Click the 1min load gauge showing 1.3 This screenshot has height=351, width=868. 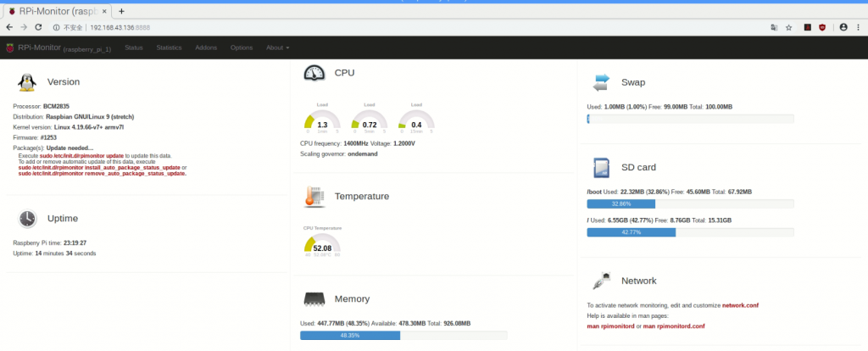click(x=322, y=119)
